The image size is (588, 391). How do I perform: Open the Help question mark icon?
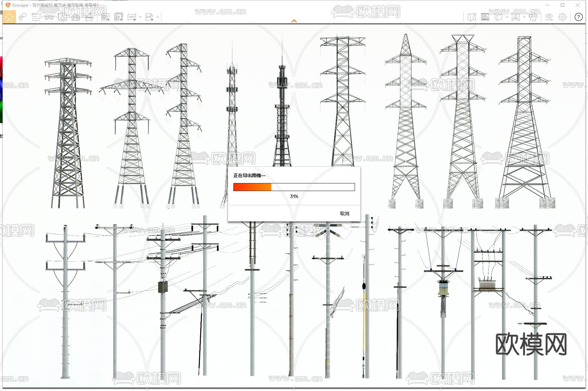click(578, 17)
